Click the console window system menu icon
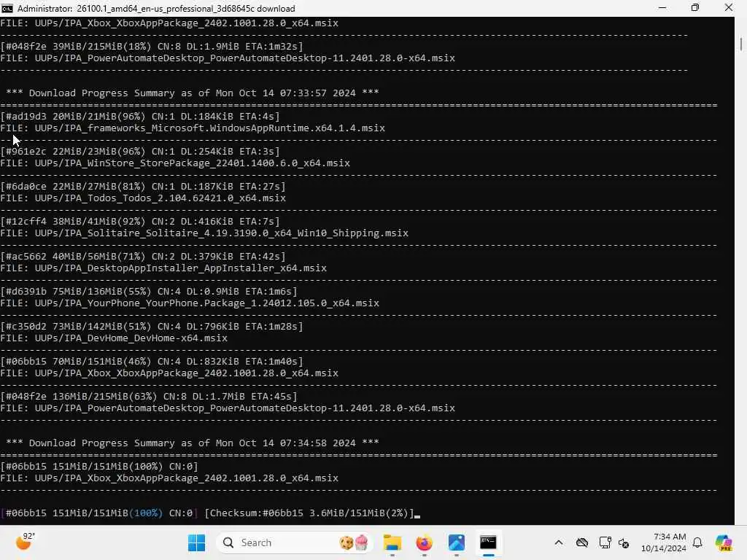Image resolution: width=747 pixels, height=560 pixels. pos(7,8)
